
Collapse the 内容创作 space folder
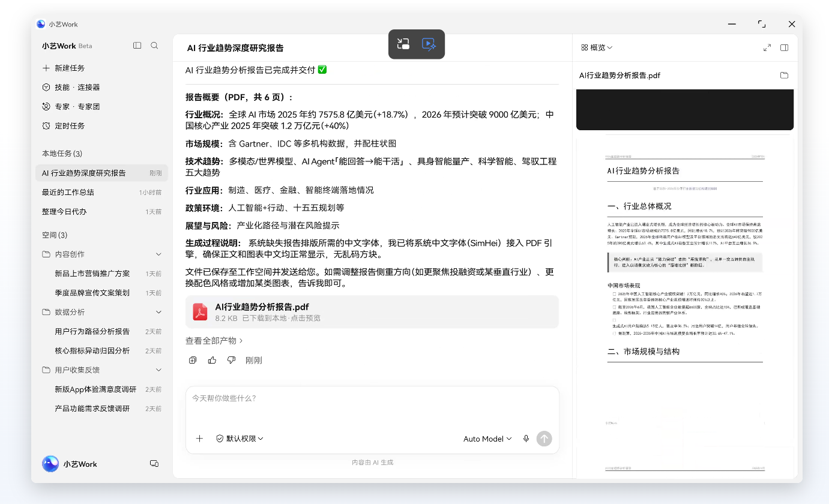pos(158,254)
